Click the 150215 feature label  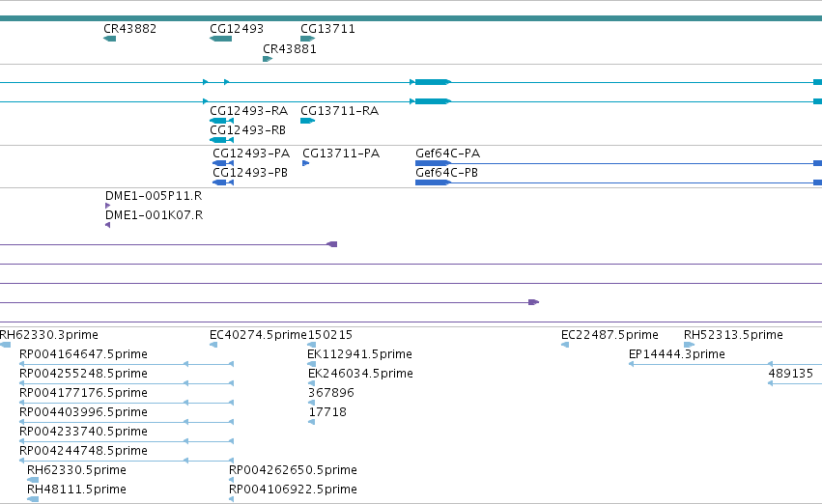330,335
